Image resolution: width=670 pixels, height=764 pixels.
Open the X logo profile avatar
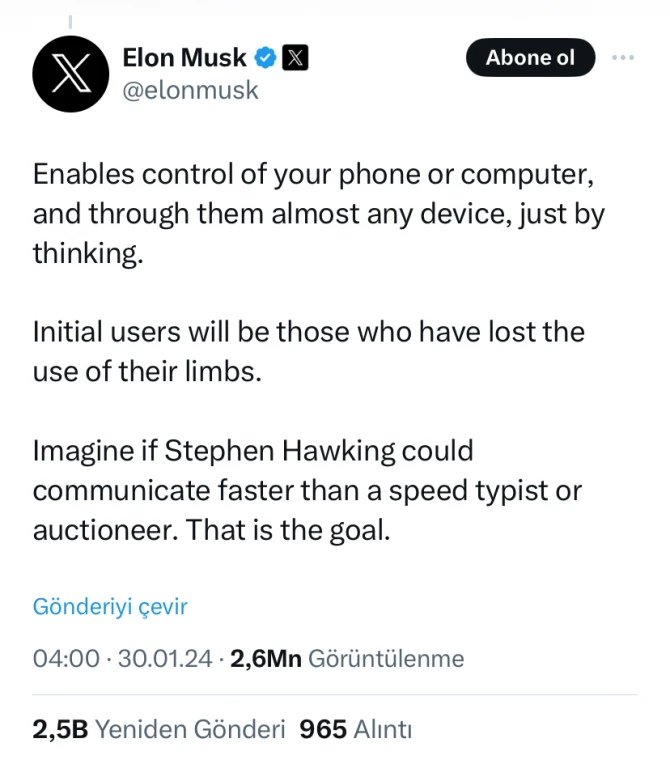pyautogui.click(x=70, y=73)
